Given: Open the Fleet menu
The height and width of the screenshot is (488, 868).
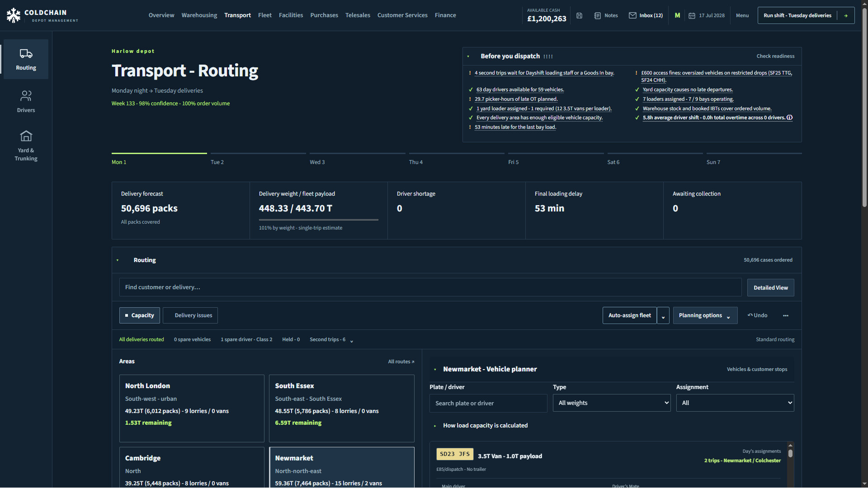Looking at the screenshot, I should tap(265, 15).
